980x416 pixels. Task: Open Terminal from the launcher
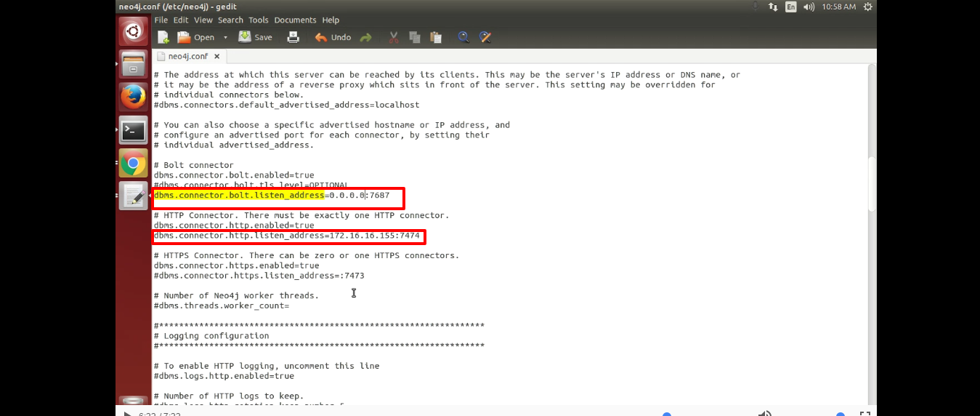pyautogui.click(x=133, y=131)
